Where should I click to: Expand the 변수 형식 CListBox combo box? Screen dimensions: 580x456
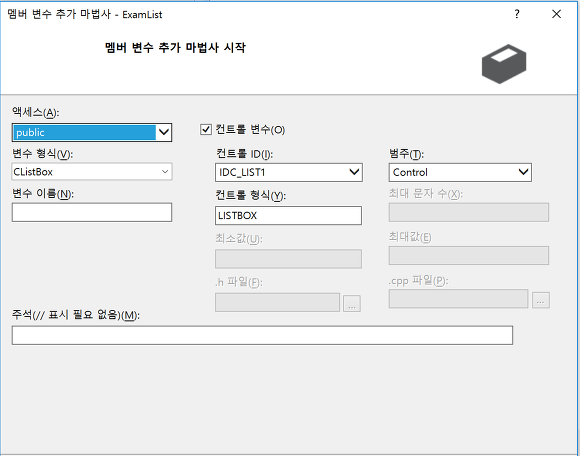(92, 172)
